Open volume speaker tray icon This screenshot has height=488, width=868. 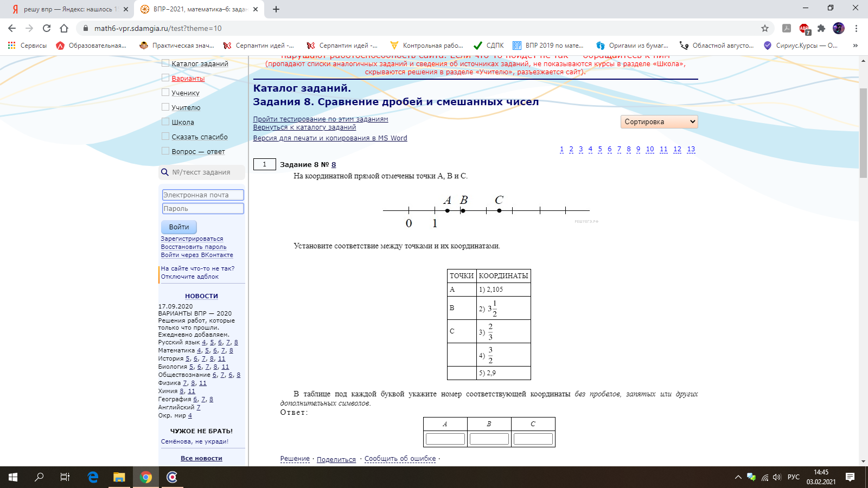pos(777,477)
